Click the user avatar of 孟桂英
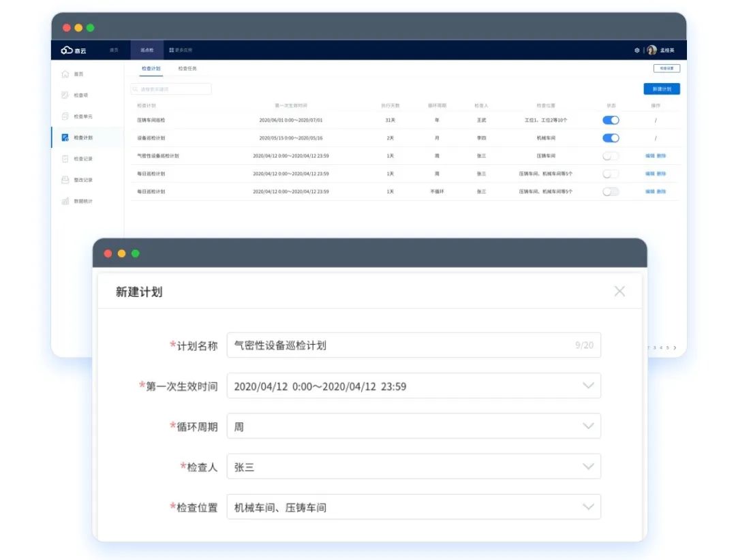This screenshot has height=560, width=736. [652, 50]
